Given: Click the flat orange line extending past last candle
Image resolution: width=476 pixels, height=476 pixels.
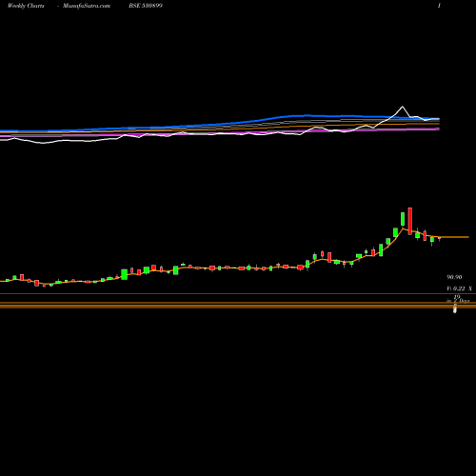Looking at the screenshot, I should (454, 237).
